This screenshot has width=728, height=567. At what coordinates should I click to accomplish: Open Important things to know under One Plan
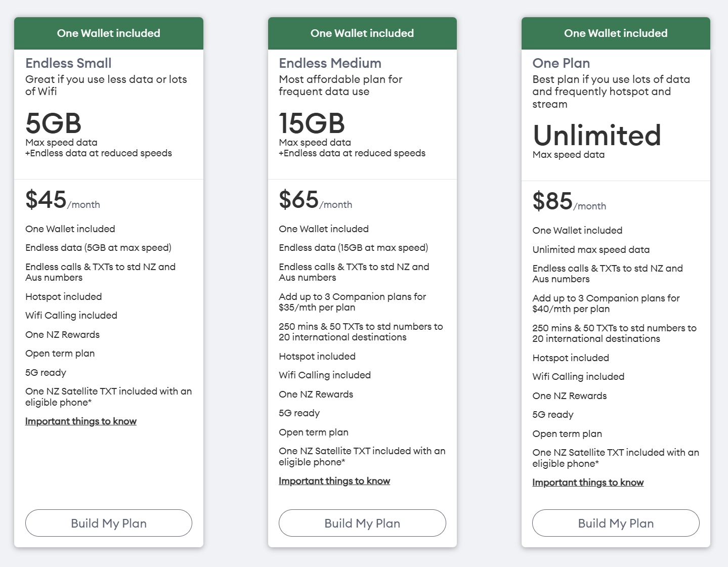tap(588, 483)
